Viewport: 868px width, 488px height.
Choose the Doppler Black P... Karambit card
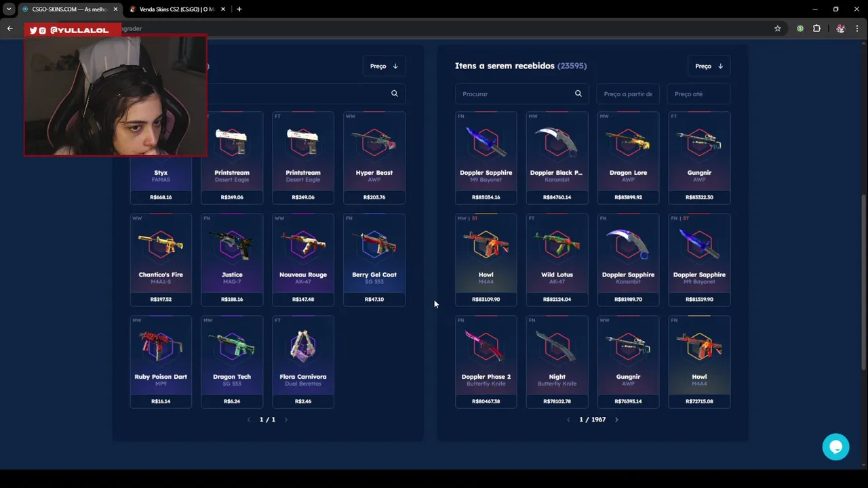[x=557, y=158]
